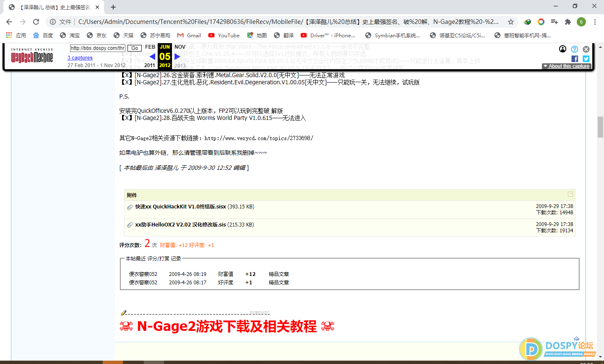Viewport: 604px width, 364px height.
Task: Open the Driver™ - iPhone bookmark
Action: tap(328, 35)
